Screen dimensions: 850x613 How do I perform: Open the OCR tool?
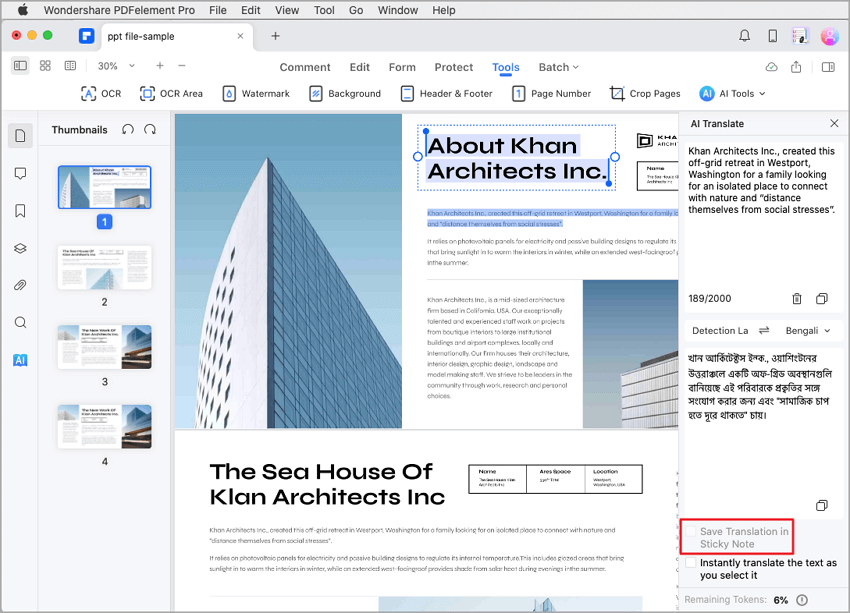click(101, 93)
